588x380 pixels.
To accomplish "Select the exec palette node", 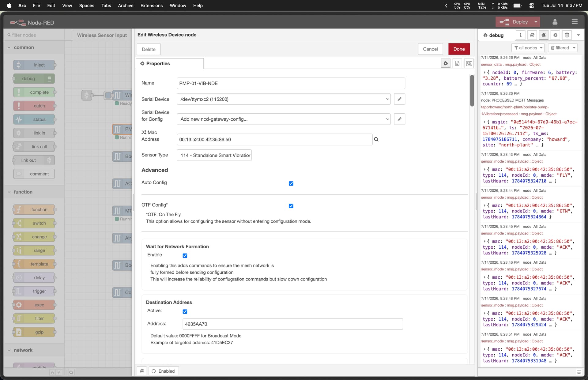I will pos(34,305).
